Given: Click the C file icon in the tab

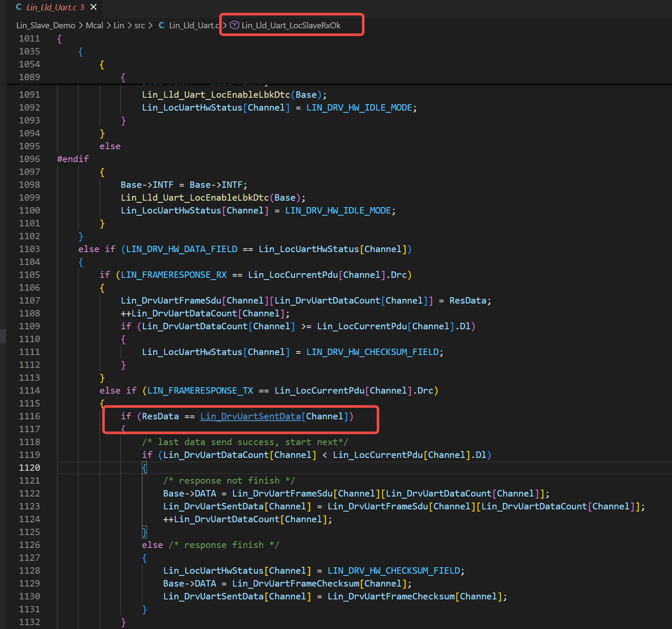Looking at the screenshot, I should (18, 7).
